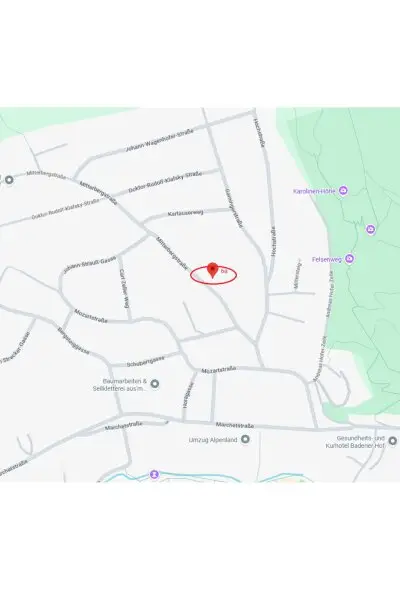The height and width of the screenshot is (600, 400).
Task: Click the Kartäuserweg street label
Action: tap(186, 212)
